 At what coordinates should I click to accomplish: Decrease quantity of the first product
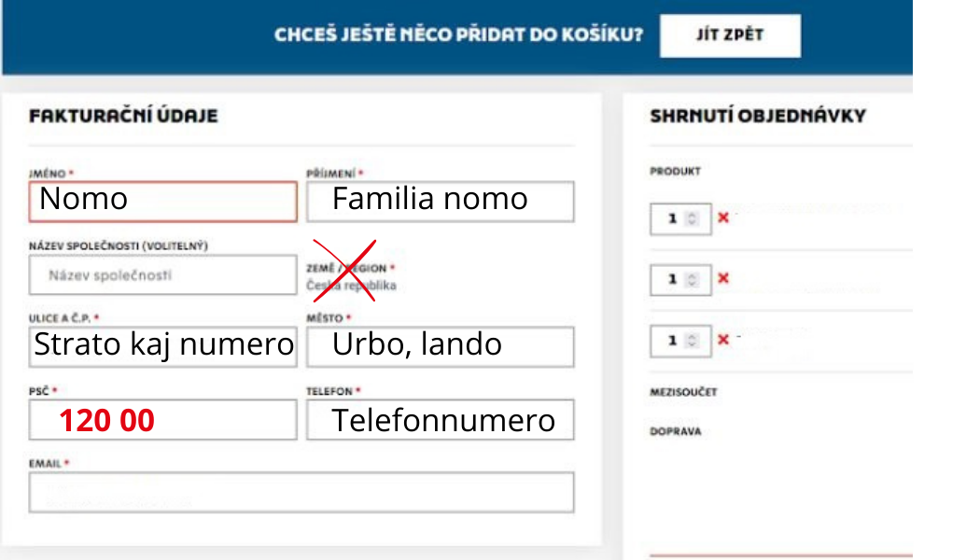[692, 223]
